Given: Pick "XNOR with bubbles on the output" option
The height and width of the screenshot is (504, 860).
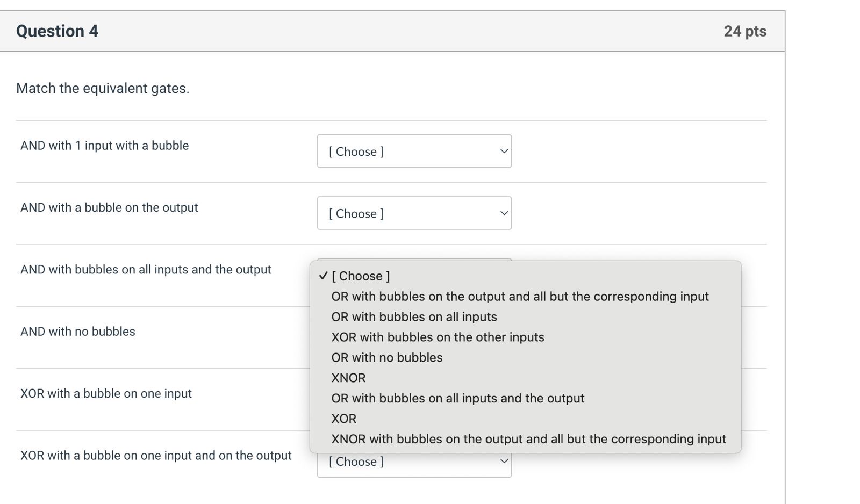Looking at the screenshot, I should pyautogui.click(x=528, y=440).
